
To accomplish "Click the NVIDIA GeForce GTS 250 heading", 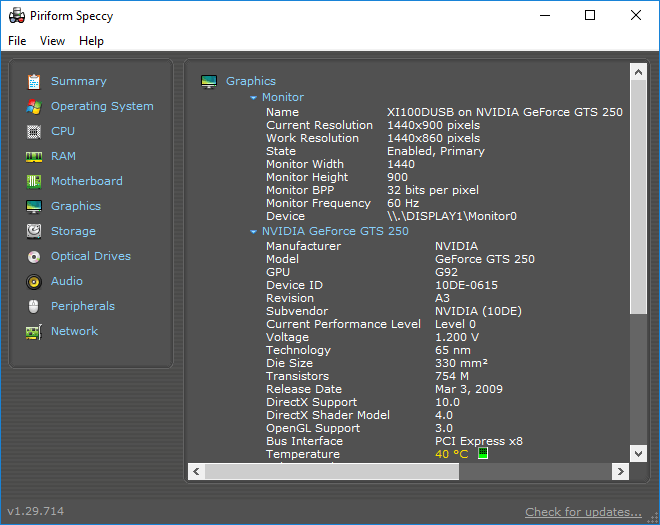I will pyautogui.click(x=335, y=231).
